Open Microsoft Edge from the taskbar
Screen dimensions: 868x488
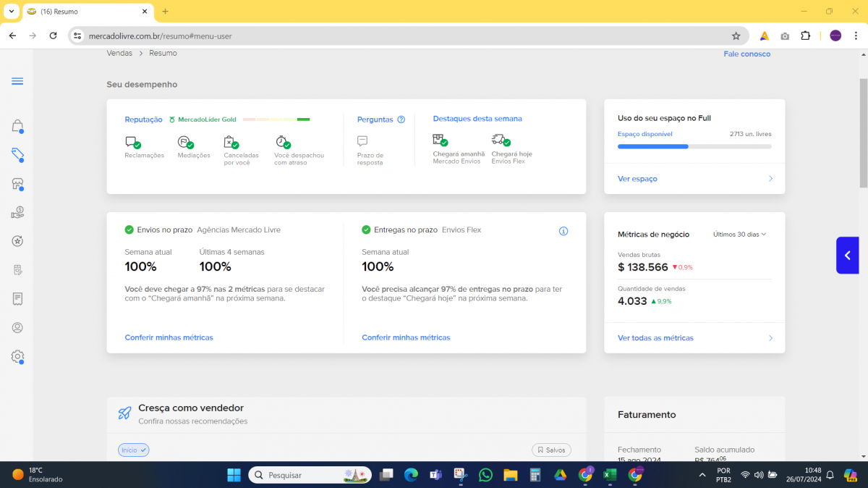(411, 475)
